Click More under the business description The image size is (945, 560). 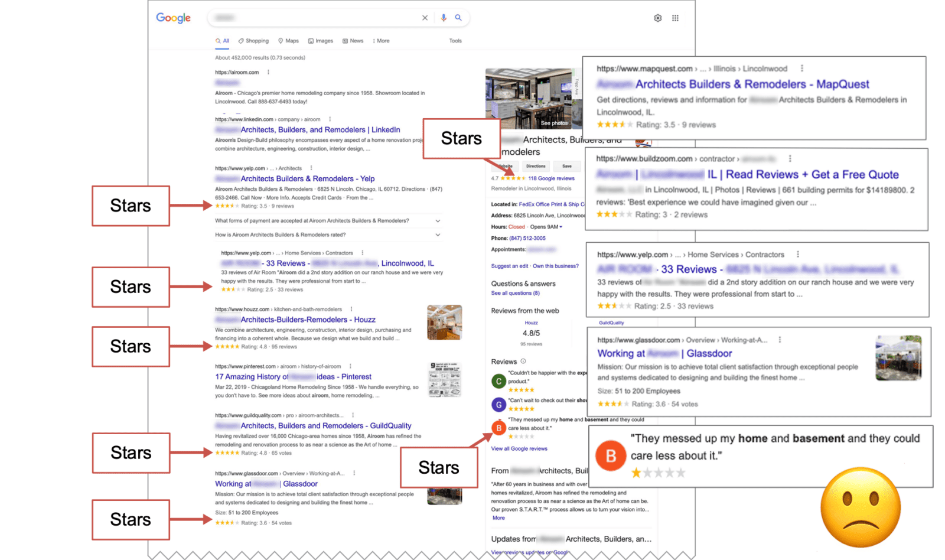(498, 518)
